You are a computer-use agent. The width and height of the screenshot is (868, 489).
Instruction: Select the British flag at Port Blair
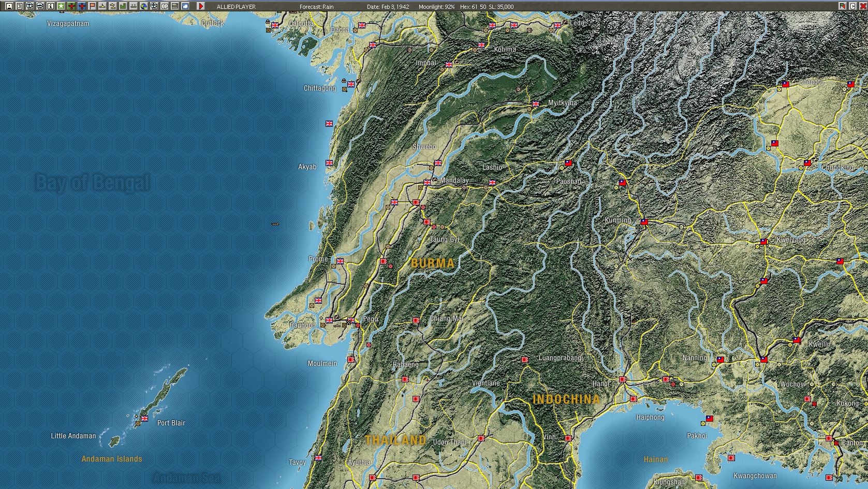(x=144, y=419)
